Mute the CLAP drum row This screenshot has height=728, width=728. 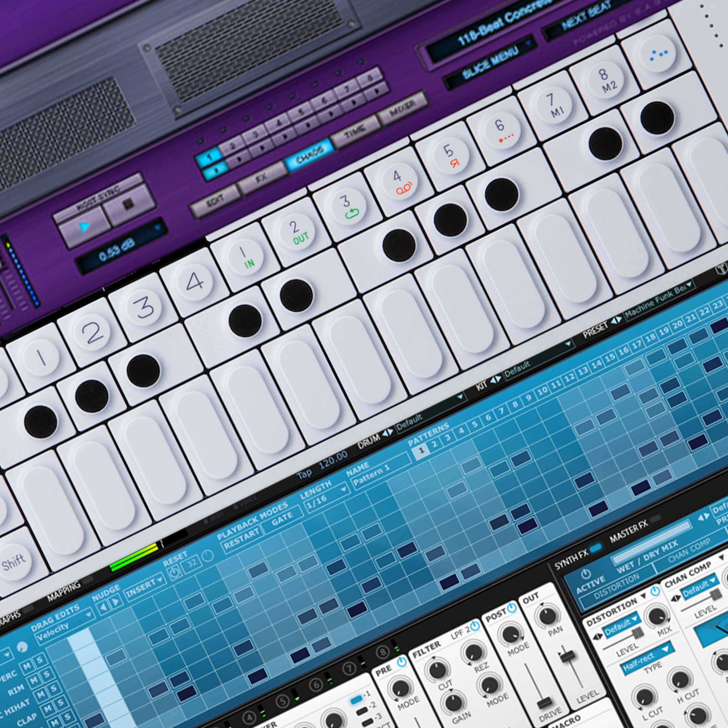tap(48, 709)
